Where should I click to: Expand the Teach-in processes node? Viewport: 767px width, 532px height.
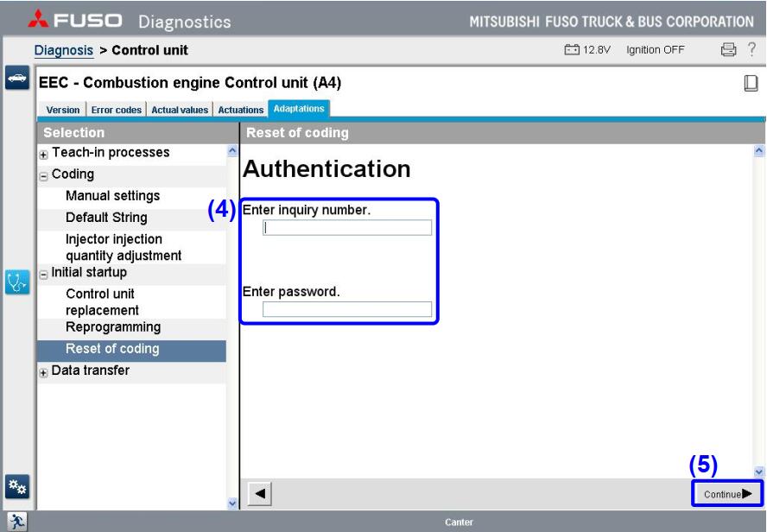[43, 155]
